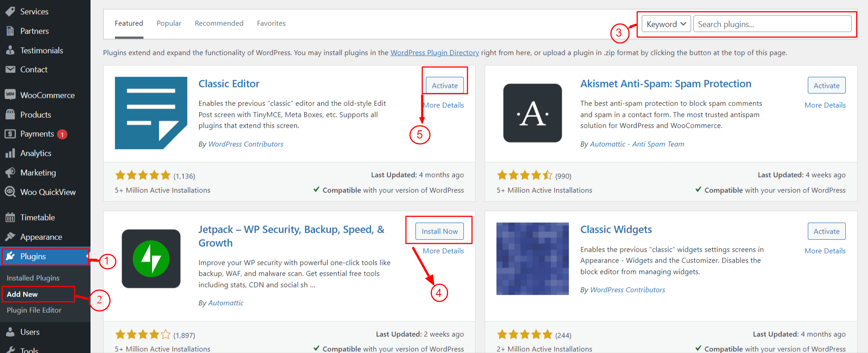
Task: Select the Timetable calendar icon
Action: click(10, 217)
